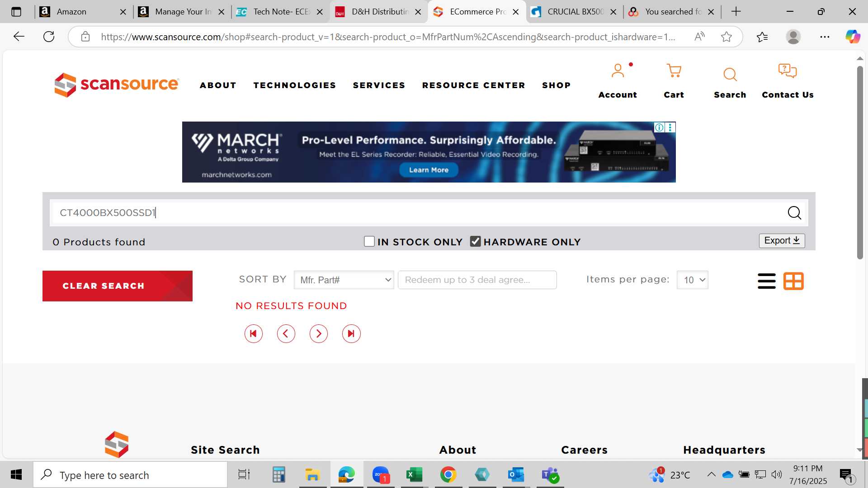Open the Copilot icon in Edge
The height and width of the screenshot is (488, 868).
click(x=853, y=37)
